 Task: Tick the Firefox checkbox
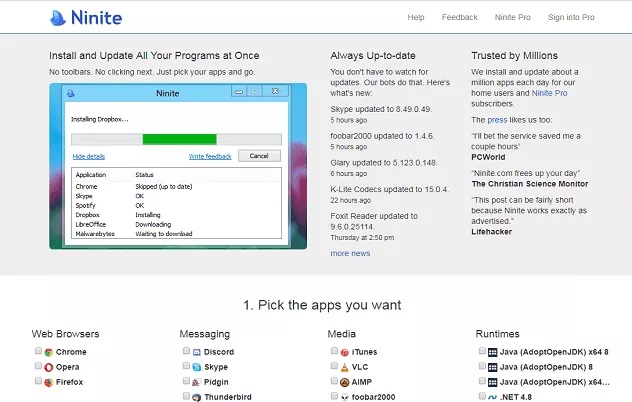[x=38, y=381]
